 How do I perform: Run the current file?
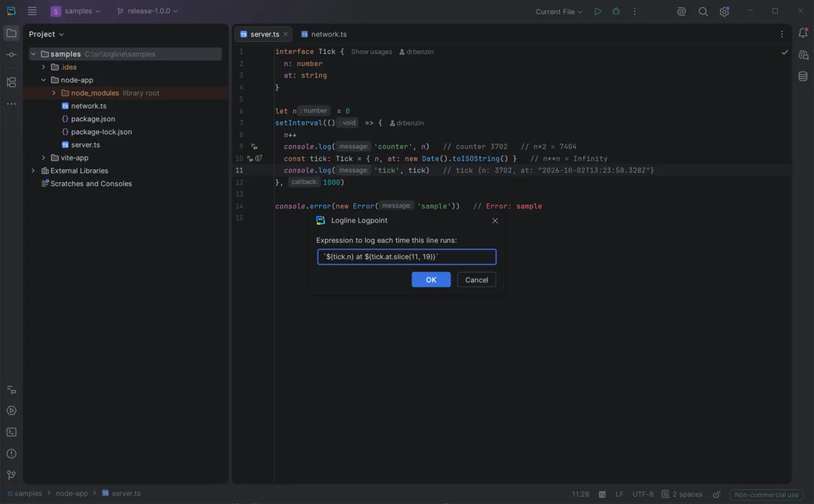click(598, 11)
